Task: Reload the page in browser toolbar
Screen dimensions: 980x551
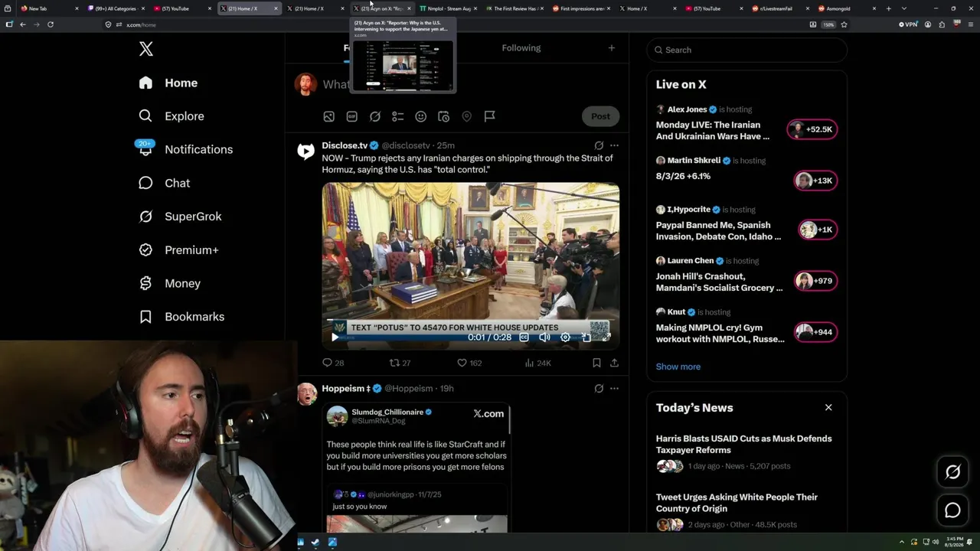Action: point(51,24)
